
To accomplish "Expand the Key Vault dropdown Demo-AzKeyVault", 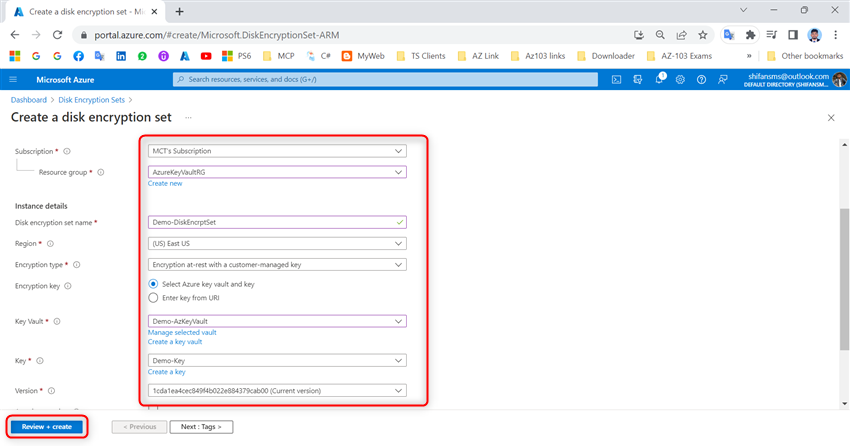I will pos(277,321).
